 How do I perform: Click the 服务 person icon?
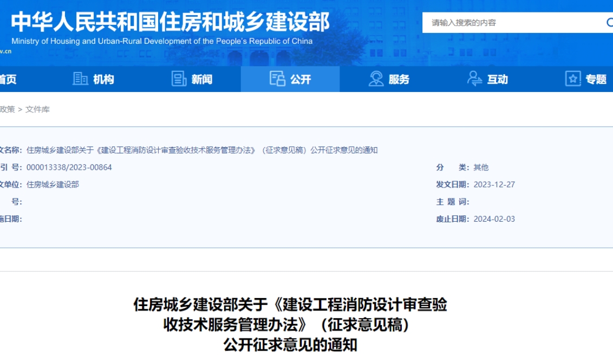(x=376, y=79)
